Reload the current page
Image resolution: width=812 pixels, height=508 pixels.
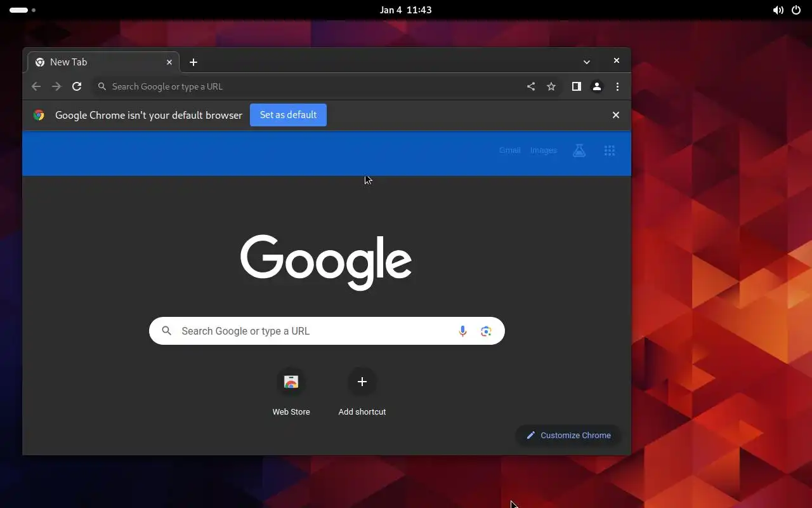pyautogui.click(x=77, y=86)
